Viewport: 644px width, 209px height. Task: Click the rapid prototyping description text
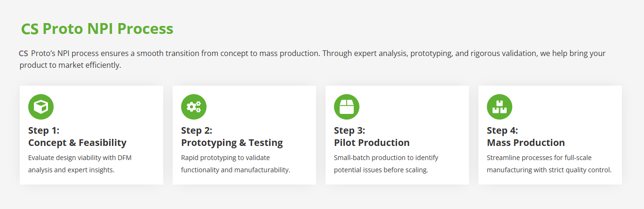click(235, 163)
